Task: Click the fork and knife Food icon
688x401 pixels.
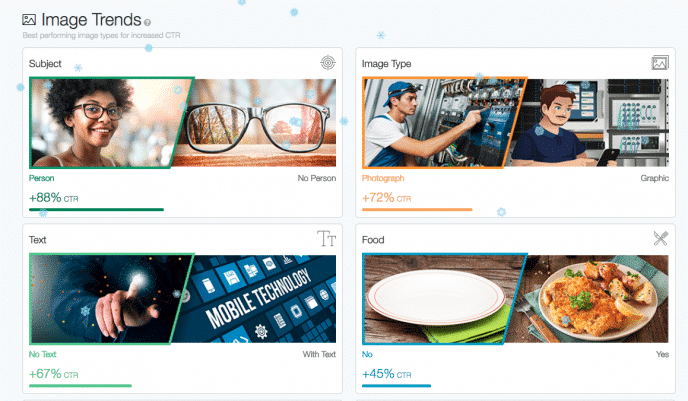Action: 660,238
